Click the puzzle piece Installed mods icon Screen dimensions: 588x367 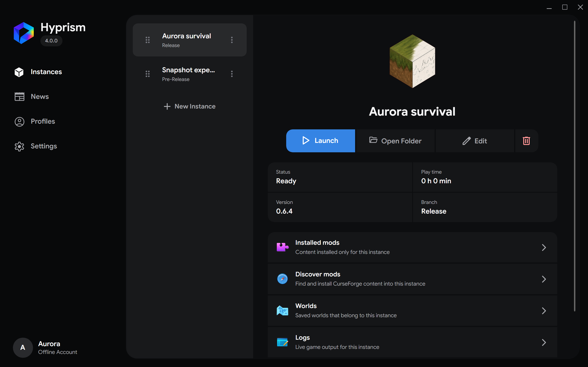(282, 247)
